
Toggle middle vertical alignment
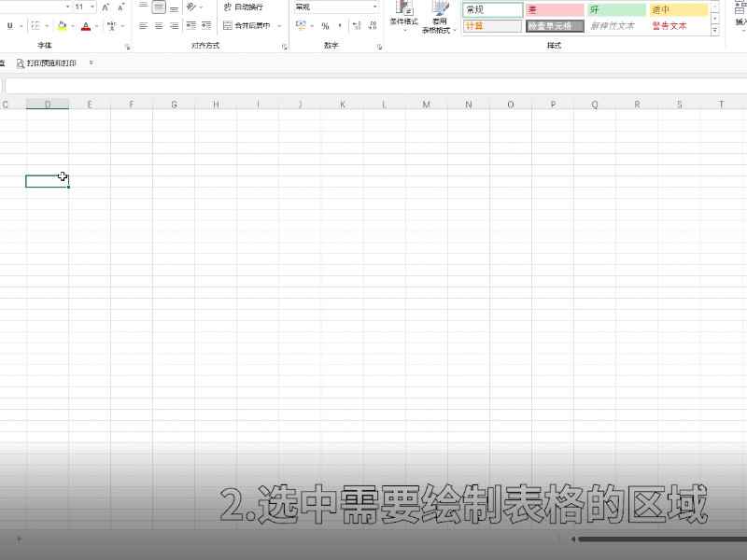tap(158, 7)
